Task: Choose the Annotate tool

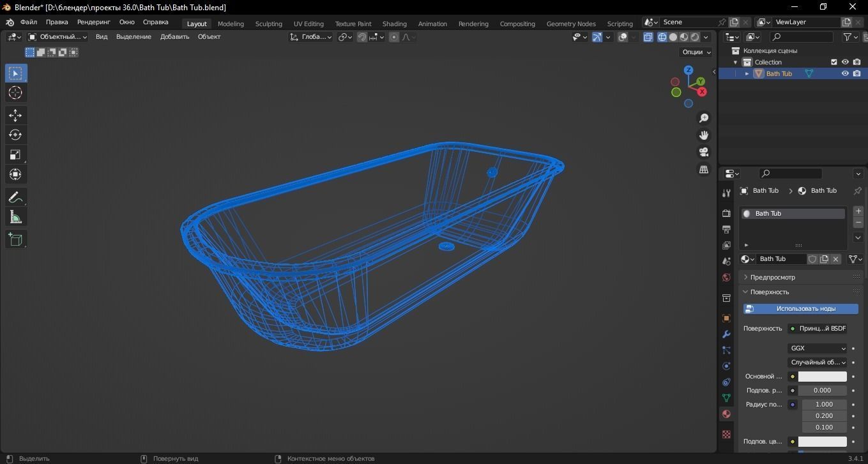Action: (x=16, y=197)
